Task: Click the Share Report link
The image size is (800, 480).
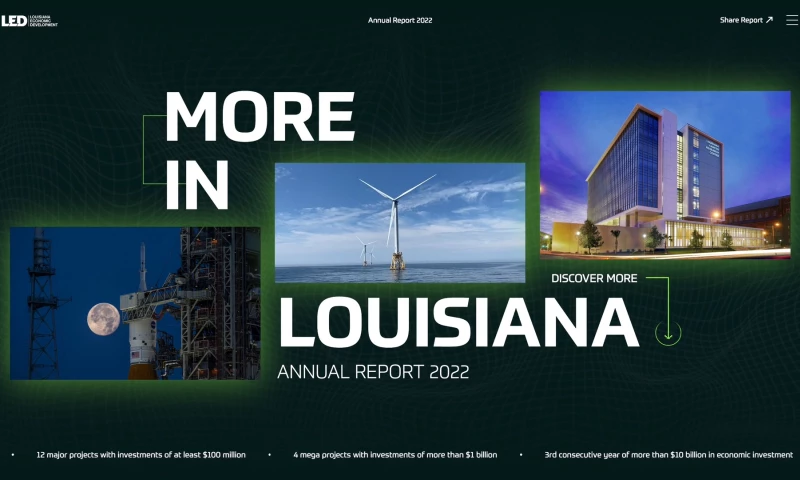Action: 746,20
